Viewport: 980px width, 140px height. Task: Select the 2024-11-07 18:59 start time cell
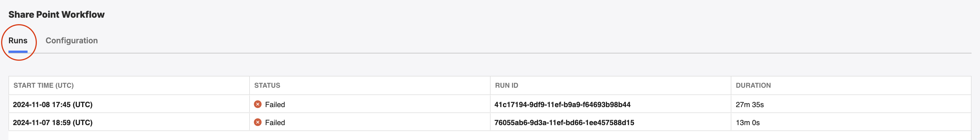129,122
